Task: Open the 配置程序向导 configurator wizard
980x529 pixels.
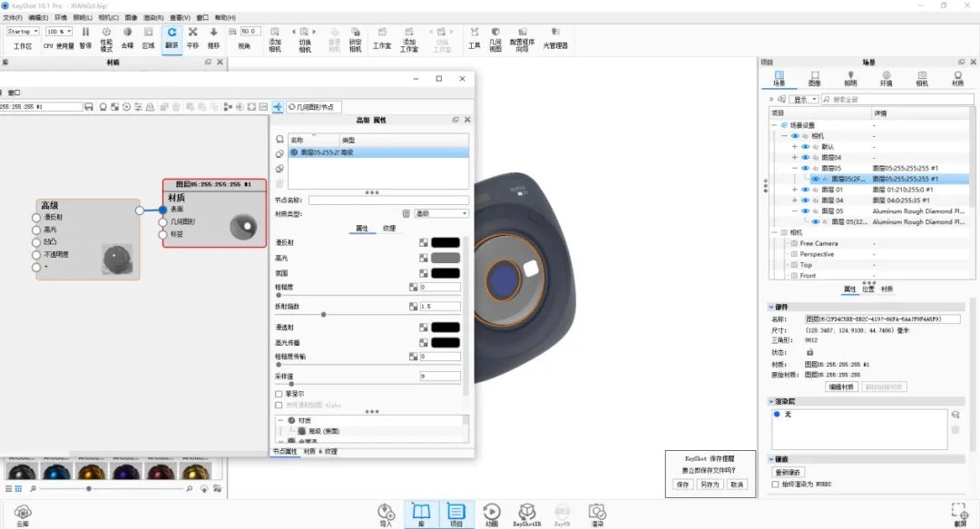Action: [x=523, y=39]
